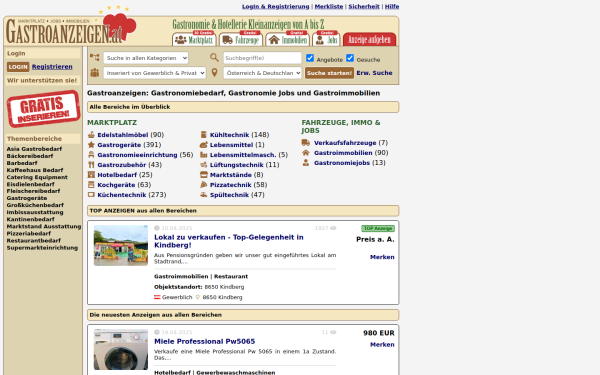The height and width of the screenshot is (375, 600).
Task: Open 'Lokal zu verkaufen' listing title
Action: pyautogui.click(x=229, y=241)
